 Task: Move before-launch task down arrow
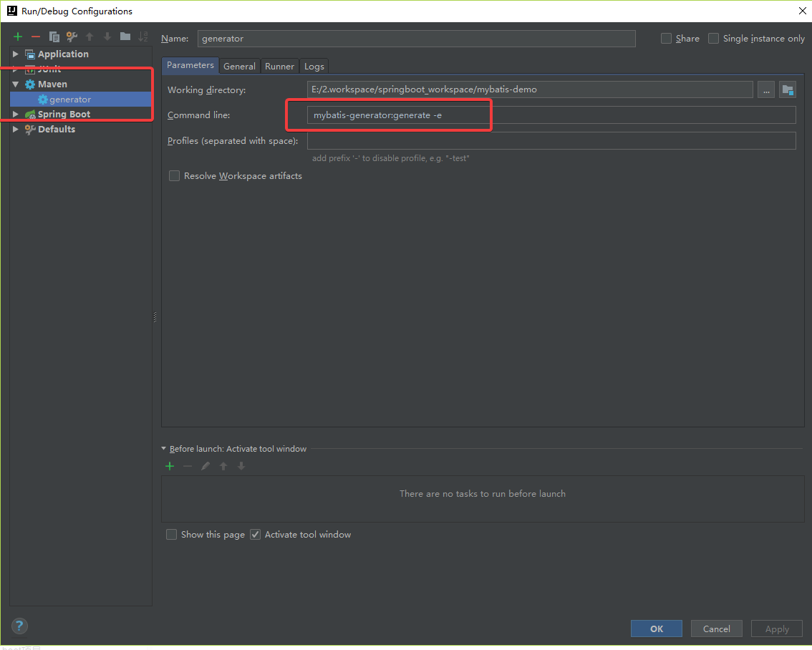(x=241, y=466)
